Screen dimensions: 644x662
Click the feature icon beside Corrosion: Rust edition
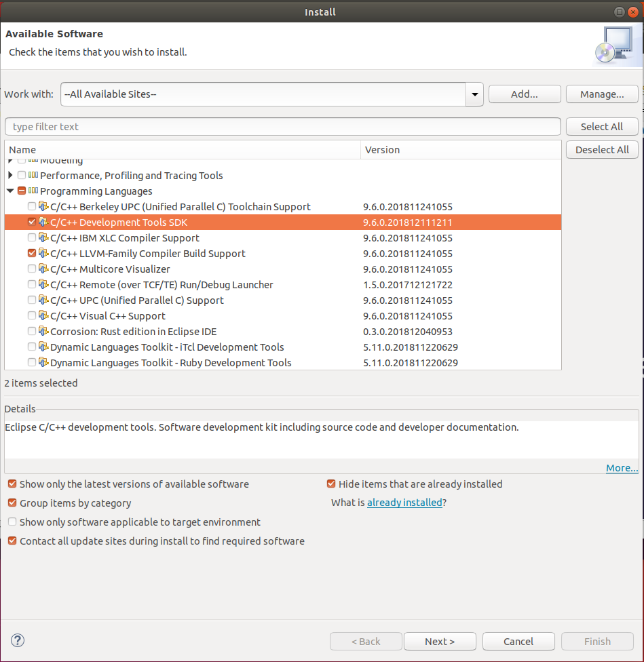(43, 331)
